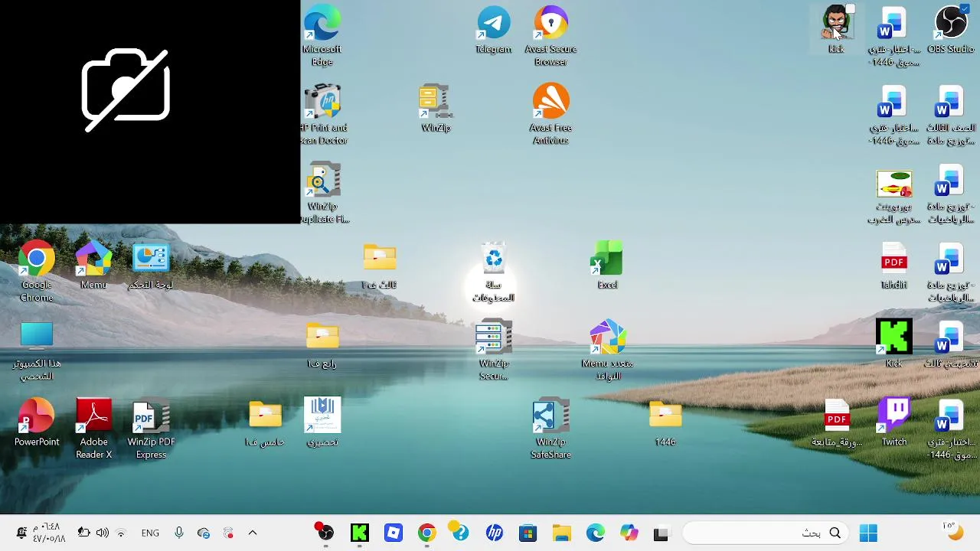The image size is (980, 551).
Task: Open Kick app from the taskbar
Action: (x=359, y=533)
